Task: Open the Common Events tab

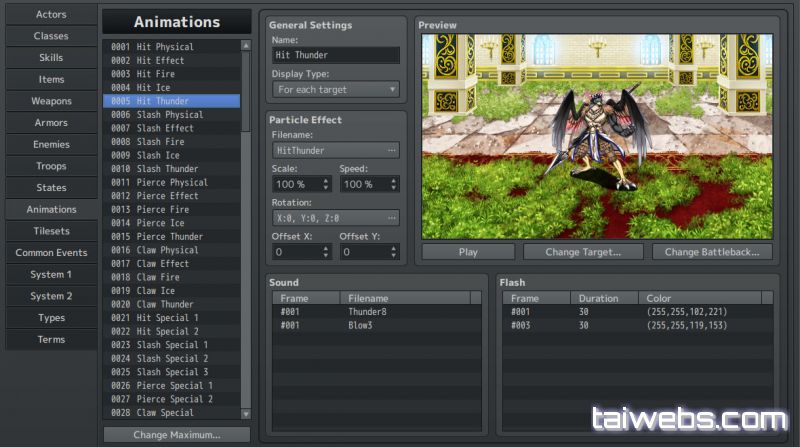Action: point(50,253)
